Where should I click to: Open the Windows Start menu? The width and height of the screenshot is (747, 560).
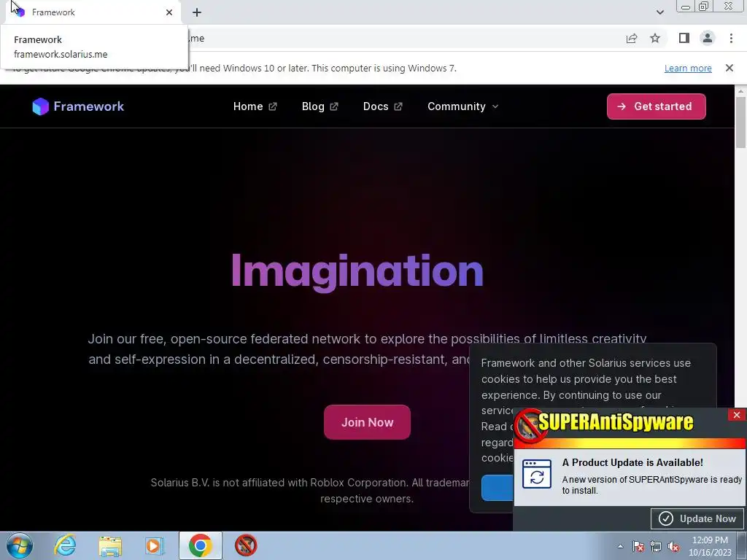[x=20, y=545]
